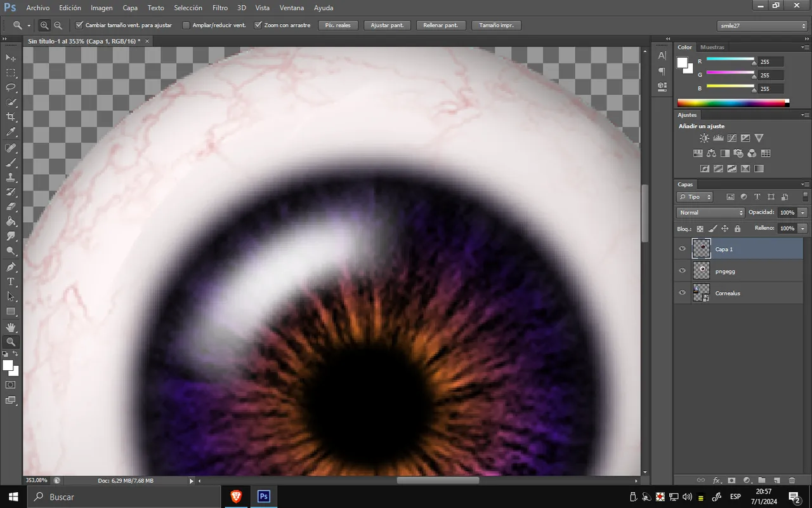812x508 pixels.
Task: Select the Pen tool
Action: pos(11,267)
